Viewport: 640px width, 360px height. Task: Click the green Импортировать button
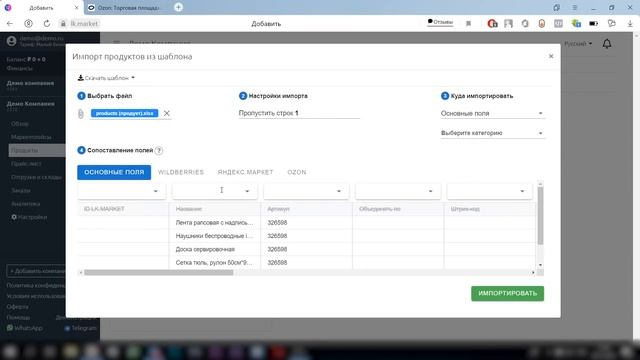pos(507,293)
